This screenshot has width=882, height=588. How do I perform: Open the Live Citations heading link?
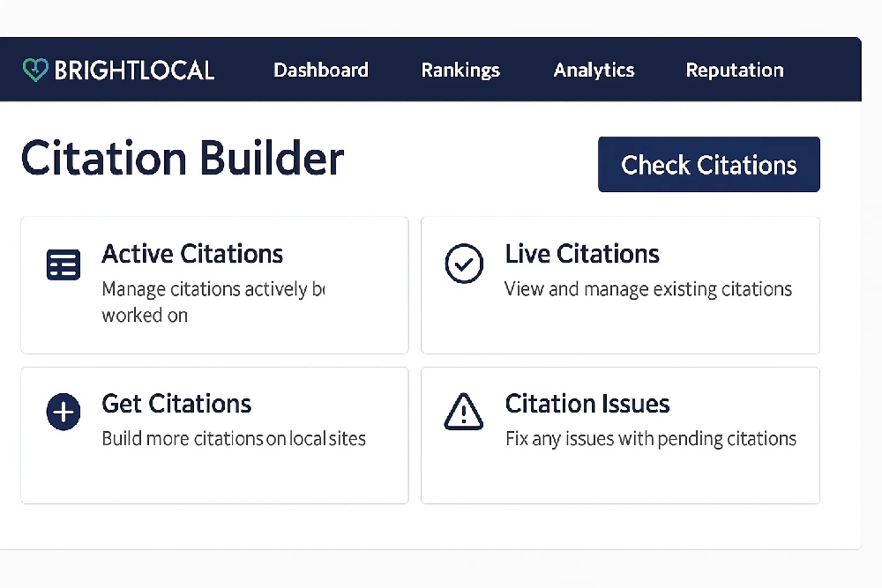click(582, 254)
